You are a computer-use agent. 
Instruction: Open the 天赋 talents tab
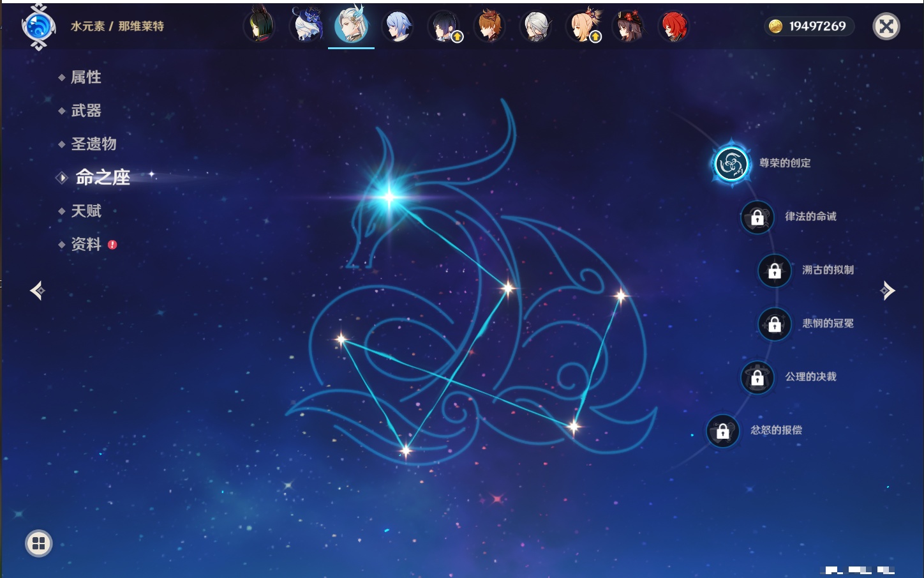[x=86, y=211]
